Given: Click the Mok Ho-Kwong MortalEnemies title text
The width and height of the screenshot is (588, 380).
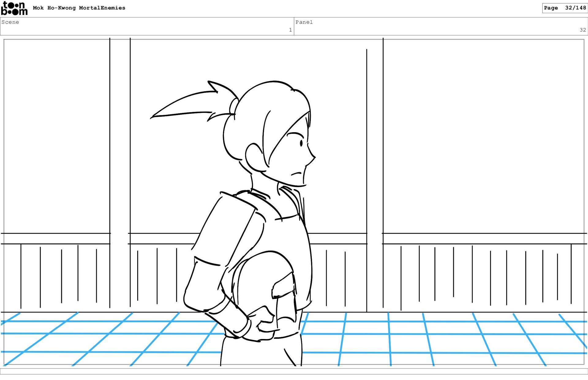Looking at the screenshot, I should pos(79,8).
